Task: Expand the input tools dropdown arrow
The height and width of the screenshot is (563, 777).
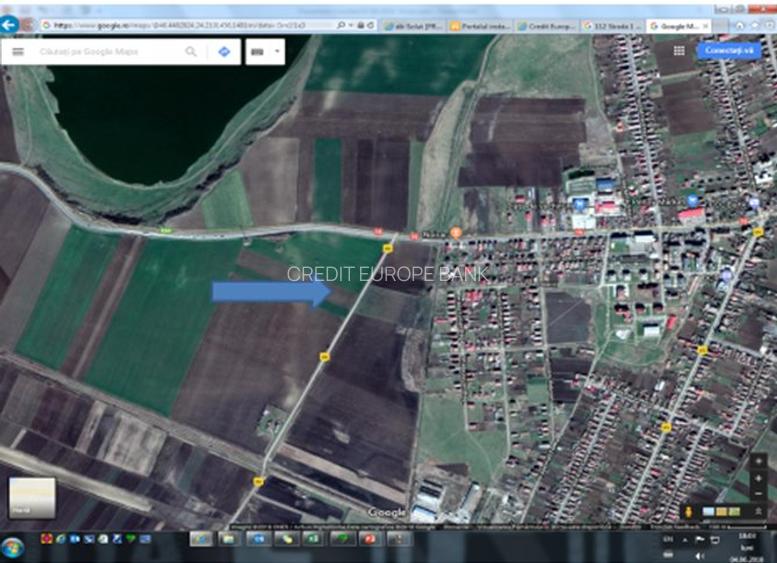Action: click(277, 51)
